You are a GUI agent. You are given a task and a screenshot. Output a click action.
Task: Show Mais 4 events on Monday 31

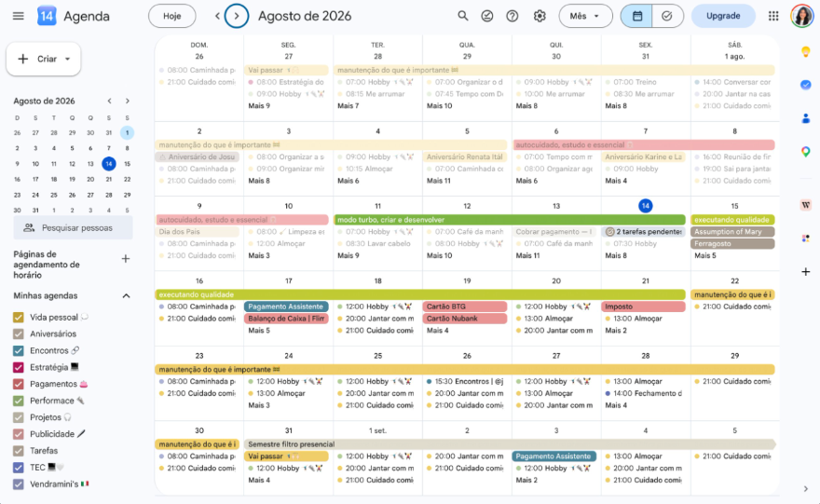(x=259, y=480)
